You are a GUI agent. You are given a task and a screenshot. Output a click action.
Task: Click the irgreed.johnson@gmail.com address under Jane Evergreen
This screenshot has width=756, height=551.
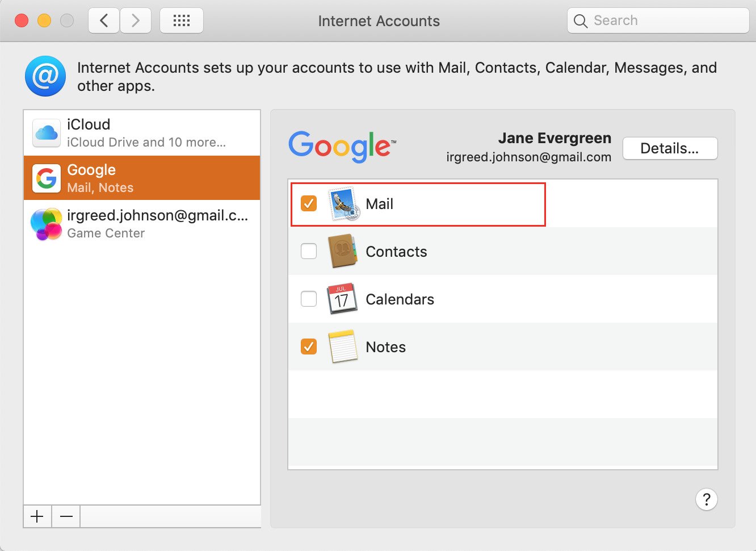click(x=529, y=157)
